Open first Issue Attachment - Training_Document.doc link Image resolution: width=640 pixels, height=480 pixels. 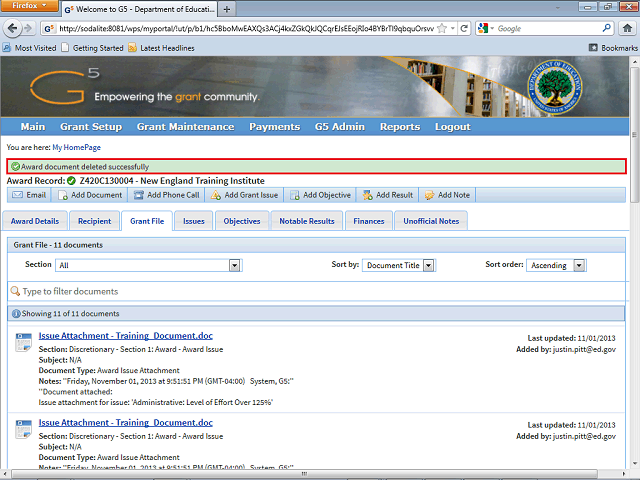(126, 336)
